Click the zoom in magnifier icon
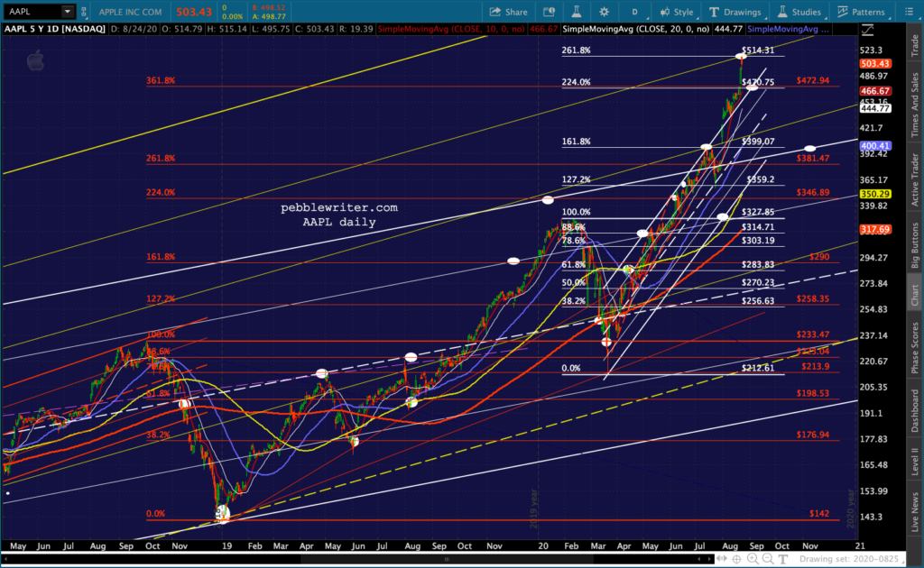The height and width of the screenshot is (568, 924). [x=753, y=559]
